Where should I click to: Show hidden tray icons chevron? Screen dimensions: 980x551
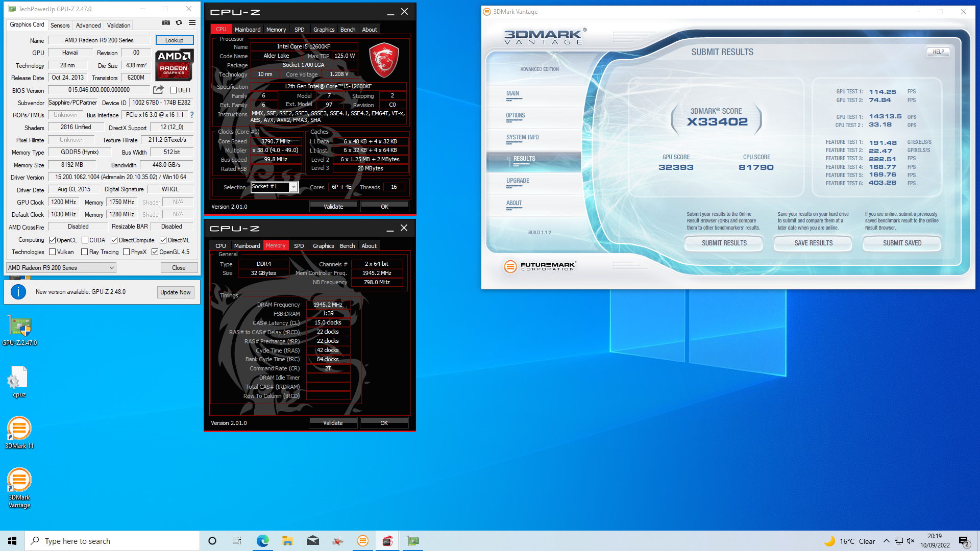(886, 541)
